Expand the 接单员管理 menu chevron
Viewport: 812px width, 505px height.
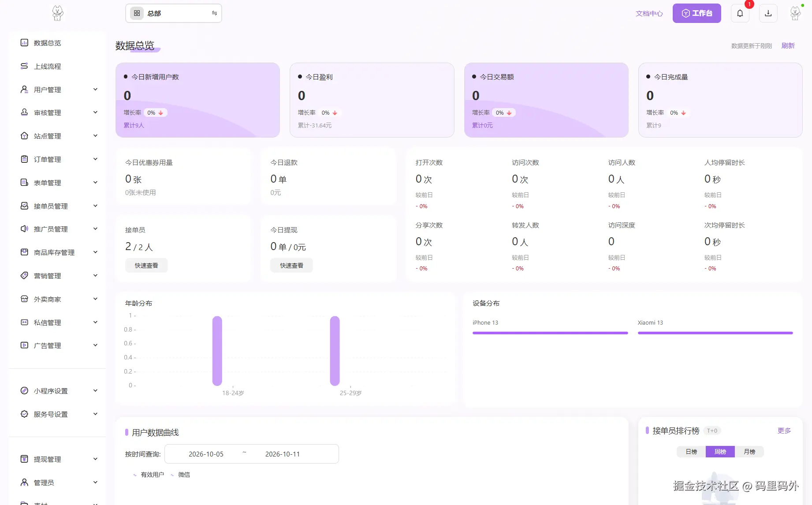[x=95, y=206]
